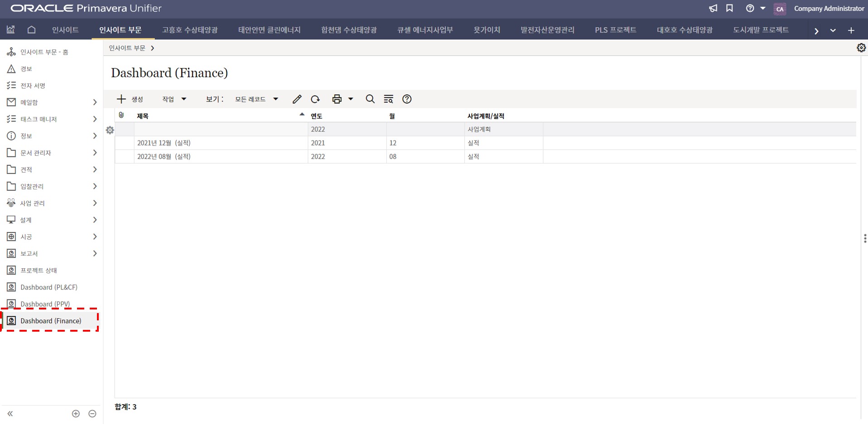This screenshot has width=868, height=425.
Task: Click the bookmark icon in header
Action: tap(729, 9)
